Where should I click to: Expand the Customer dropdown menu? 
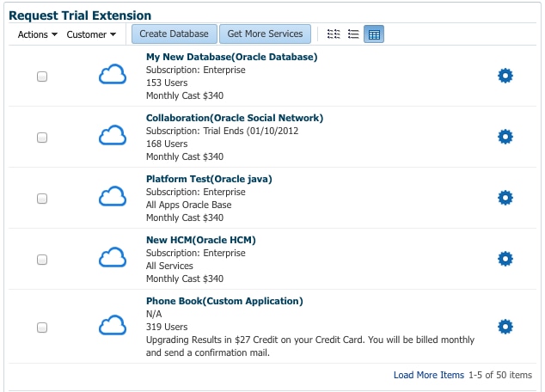[91, 34]
